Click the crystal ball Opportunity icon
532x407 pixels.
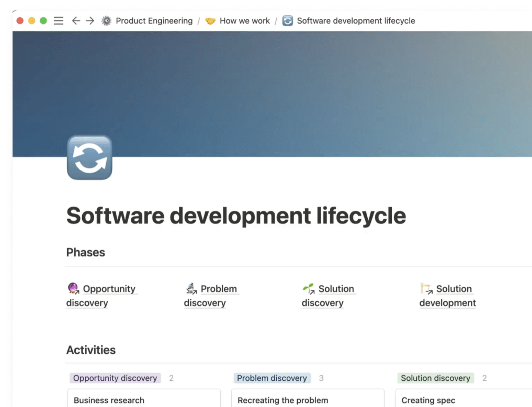pos(73,288)
